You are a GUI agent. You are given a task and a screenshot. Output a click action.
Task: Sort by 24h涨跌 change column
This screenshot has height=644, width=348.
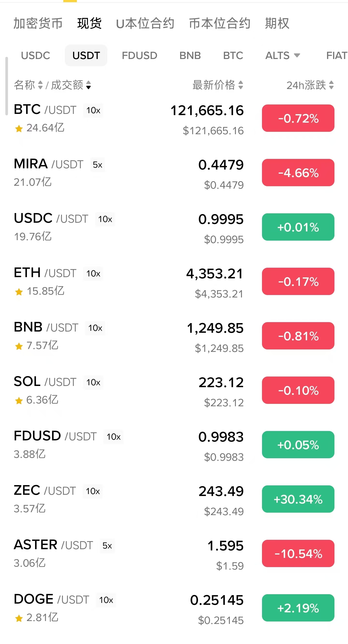(x=331, y=85)
